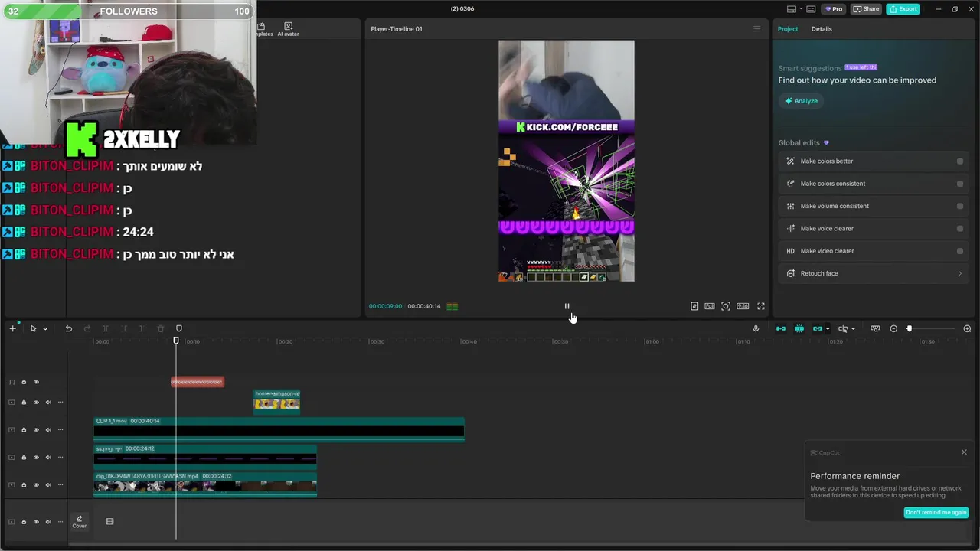
Task: Click the filmstrip icon beside Cover
Action: coord(109,521)
